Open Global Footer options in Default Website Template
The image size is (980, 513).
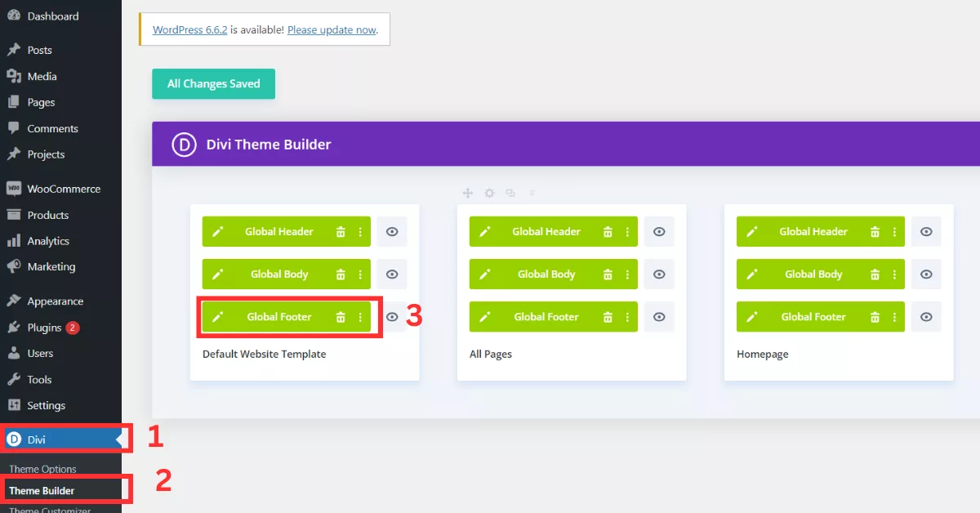[x=360, y=317]
